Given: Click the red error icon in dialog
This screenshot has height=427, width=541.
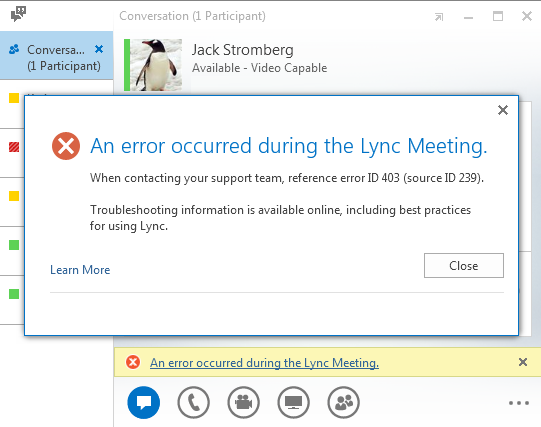Looking at the screenshot, I should pos(66,146).
